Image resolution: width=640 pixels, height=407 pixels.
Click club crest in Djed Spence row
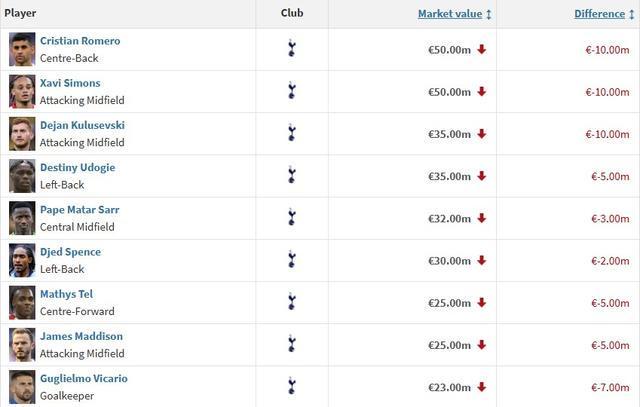point(291,260)
